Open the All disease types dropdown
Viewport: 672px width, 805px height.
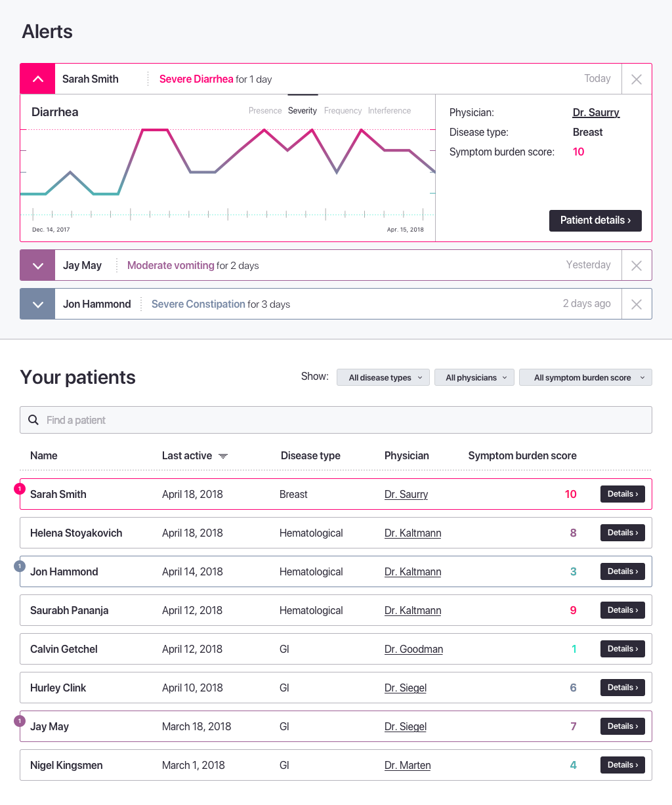(x=383, y=377)
